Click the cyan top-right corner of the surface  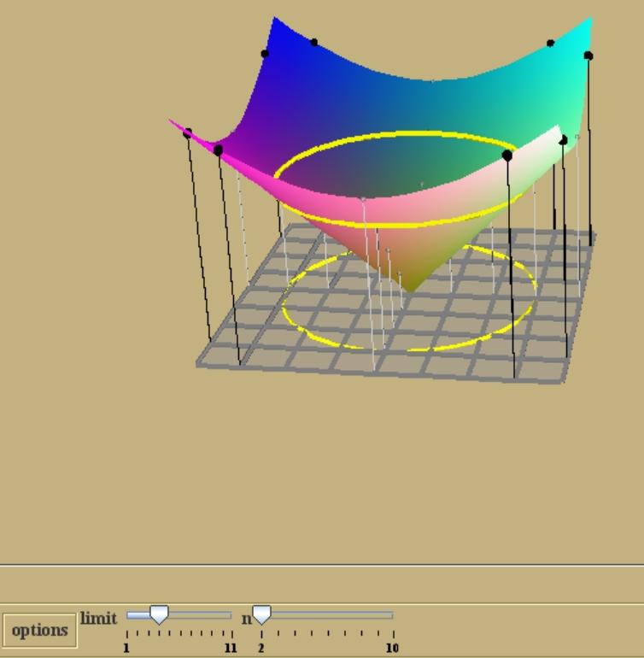[589, 21]
